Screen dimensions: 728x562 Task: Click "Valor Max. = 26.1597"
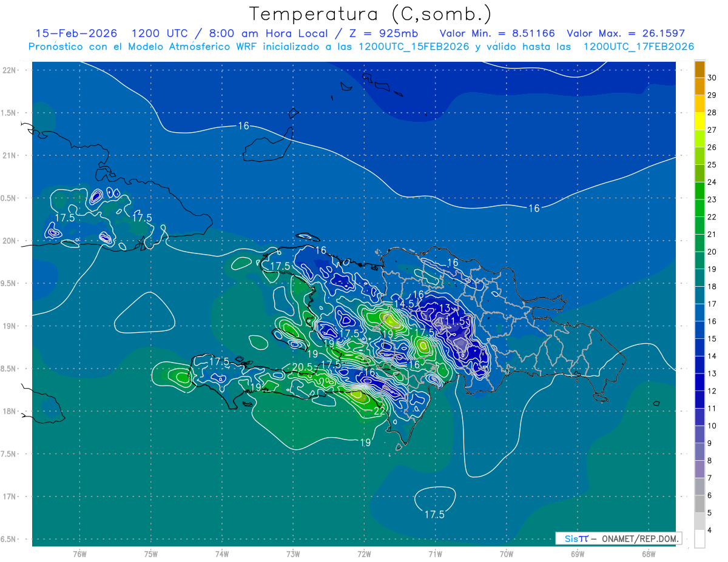[626, 33]
